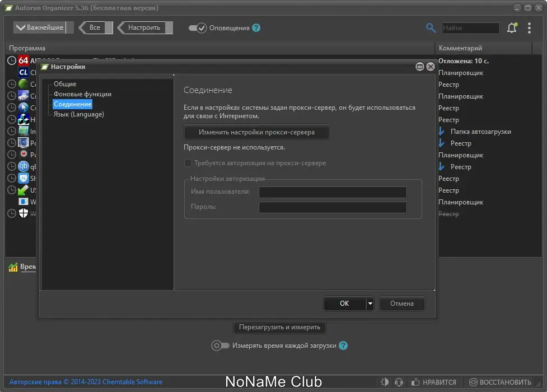Click the help icon next to Оповещения
The height and width of the screenshot is (392, 547).
click(256, 28)
